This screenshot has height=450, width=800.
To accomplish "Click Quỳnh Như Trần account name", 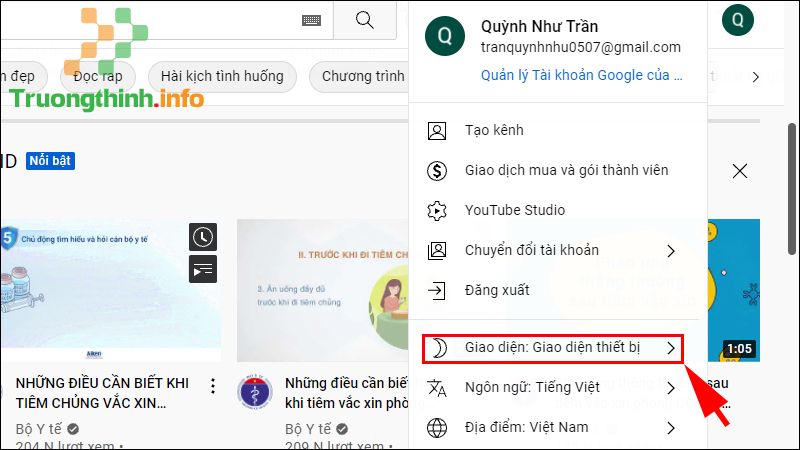I will [539, 27].
